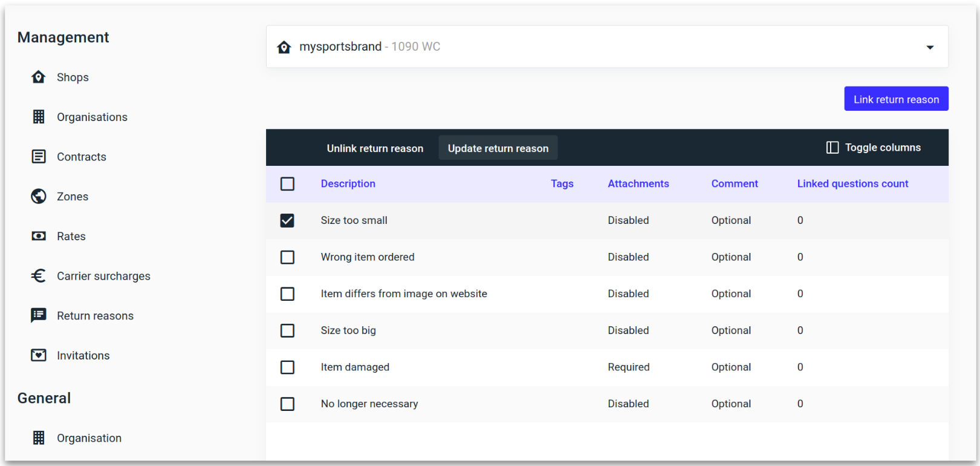Select the Item damaged row checkbox
Screen dimensions: 980x466
[287, 367]
